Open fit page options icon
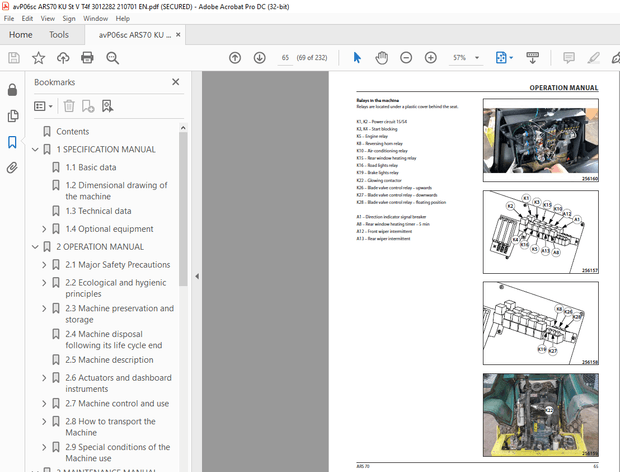Viewport: 620px width, 472px height. tap(504, 58)
